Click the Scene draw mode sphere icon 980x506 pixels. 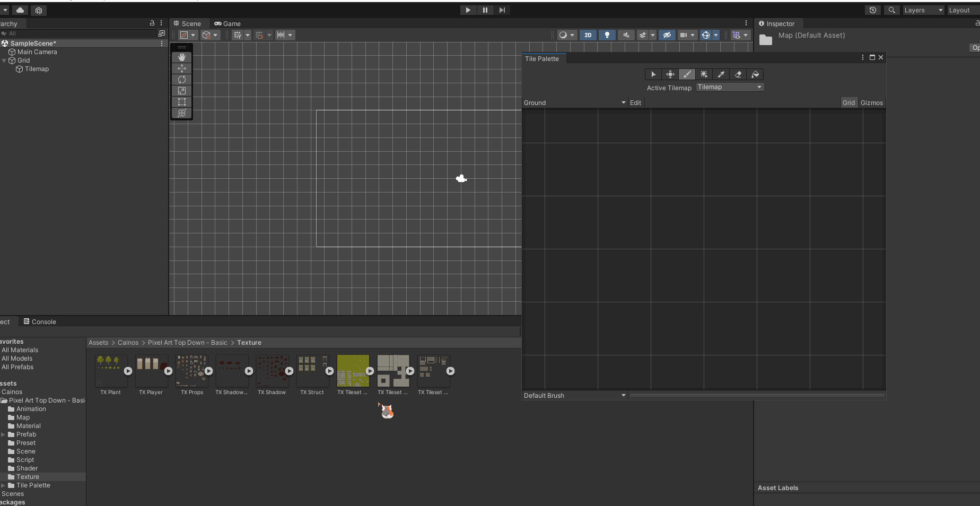563,35
